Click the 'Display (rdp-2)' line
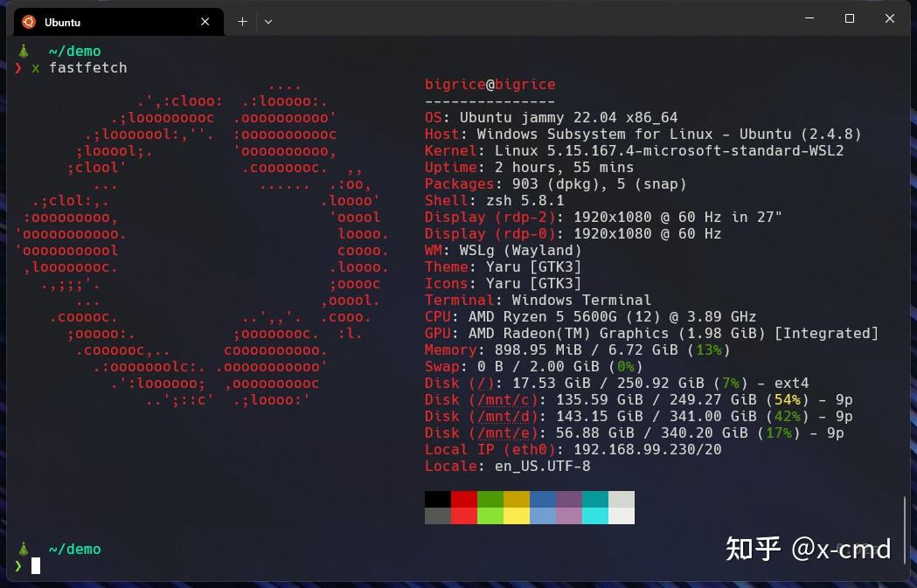Image resolution: width=917 pixels, height=588 pixels. [603, 218]
